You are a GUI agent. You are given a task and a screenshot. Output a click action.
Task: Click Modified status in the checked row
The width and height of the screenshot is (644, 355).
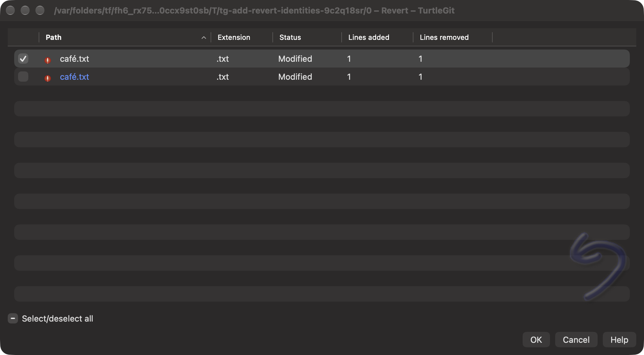pos(295,59)
